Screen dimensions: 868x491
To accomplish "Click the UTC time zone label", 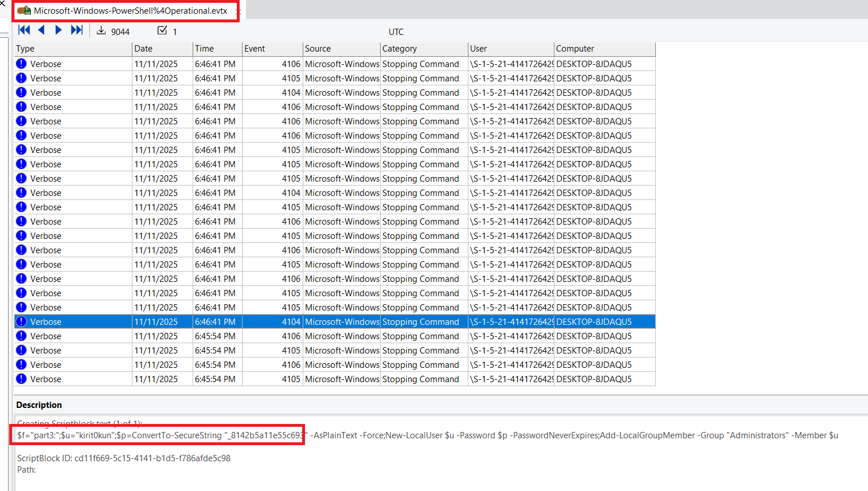I will tap(396, 32).
